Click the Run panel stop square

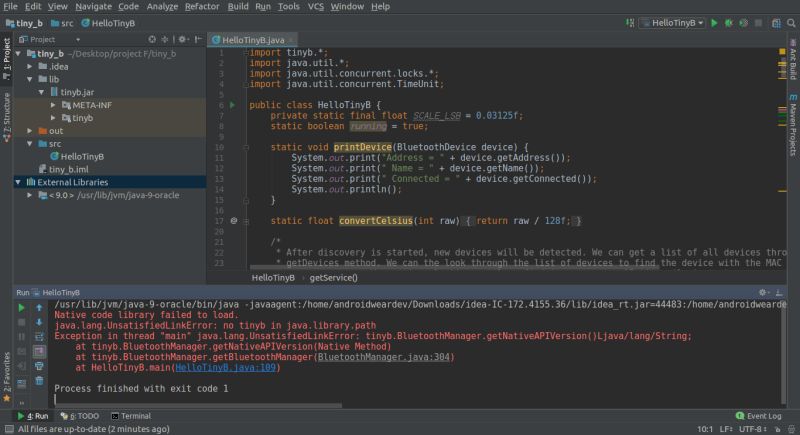(x=21, y=322)
